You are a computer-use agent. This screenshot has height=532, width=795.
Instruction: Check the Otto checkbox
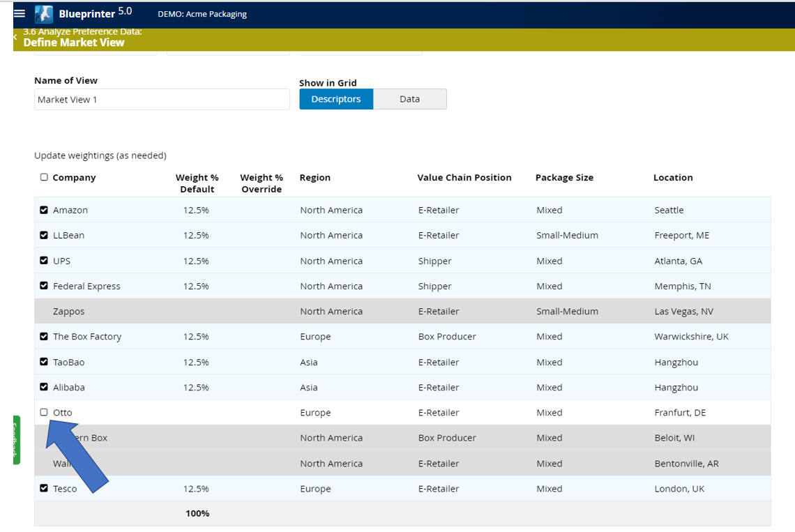tap(44, 412)
